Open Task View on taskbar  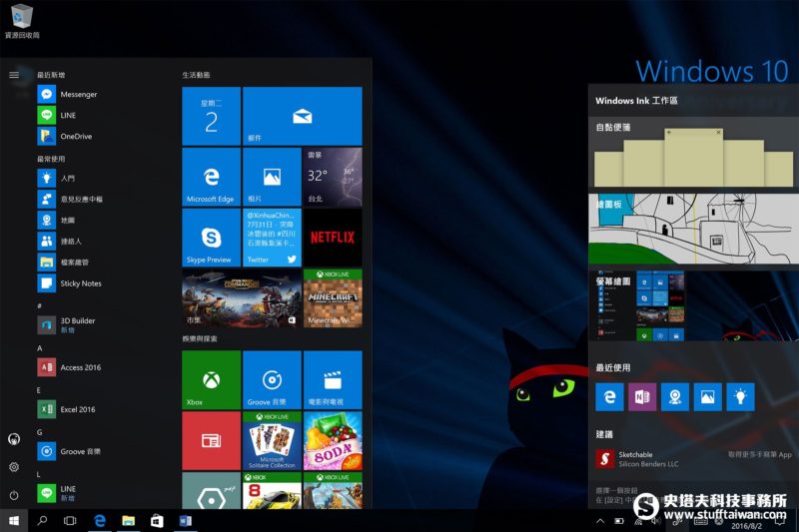point(70,520)
